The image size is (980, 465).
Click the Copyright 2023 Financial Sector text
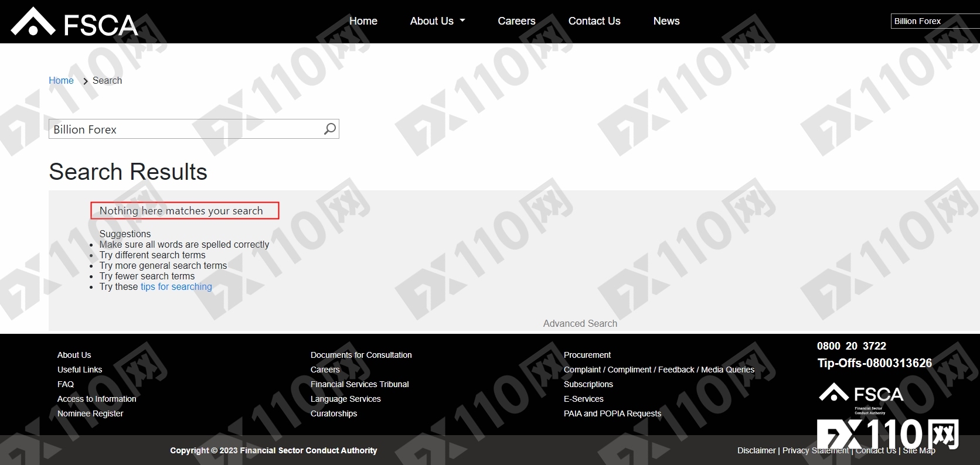[x=274, y=450]
